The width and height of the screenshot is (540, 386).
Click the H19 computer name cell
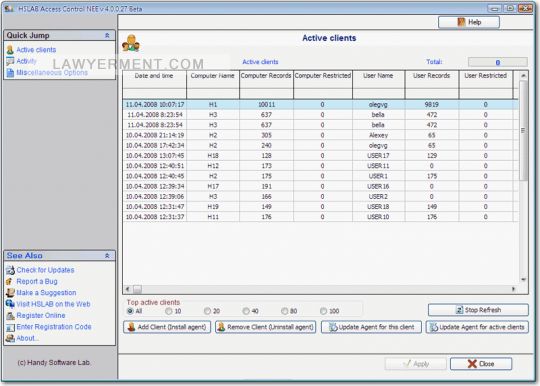(x=213, y=207)
